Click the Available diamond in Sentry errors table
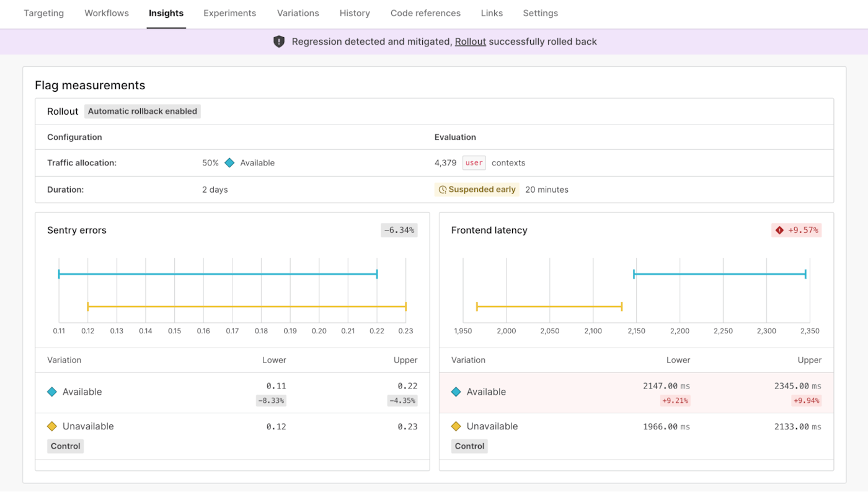 coord(52,392)
